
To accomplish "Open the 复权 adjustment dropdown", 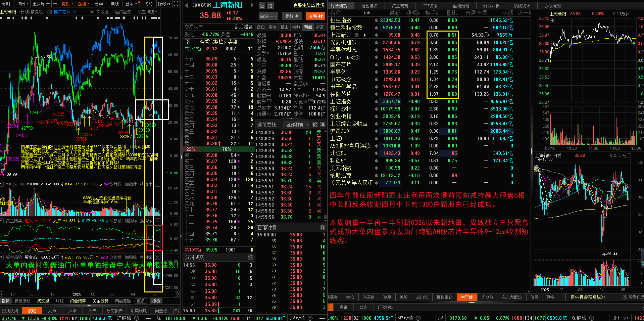I will coord(67,4).
